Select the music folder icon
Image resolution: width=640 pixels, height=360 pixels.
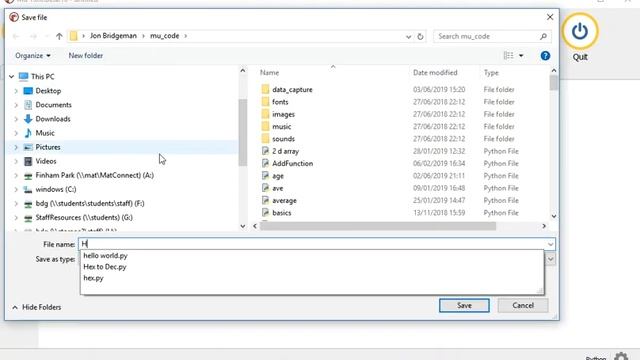265,127
